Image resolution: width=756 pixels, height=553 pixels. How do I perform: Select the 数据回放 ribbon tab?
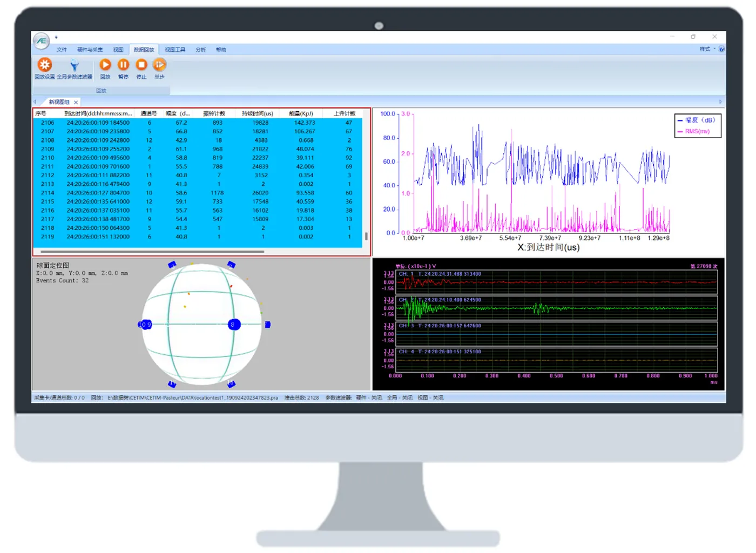click(144, 50)
